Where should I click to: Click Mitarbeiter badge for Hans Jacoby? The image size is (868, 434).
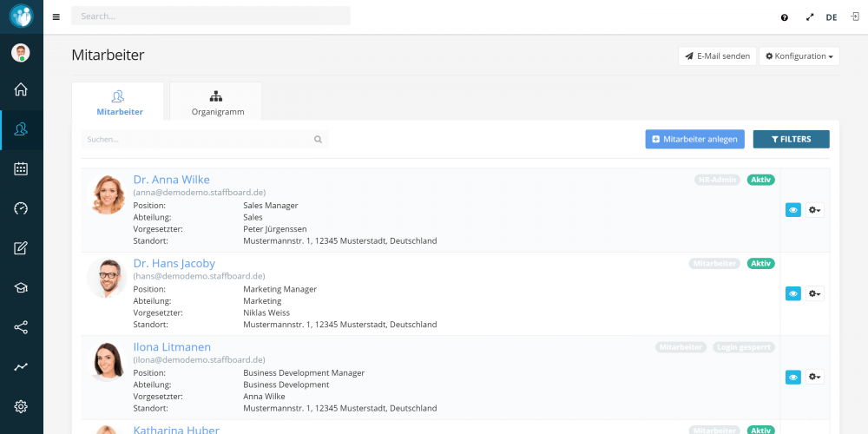714,264
